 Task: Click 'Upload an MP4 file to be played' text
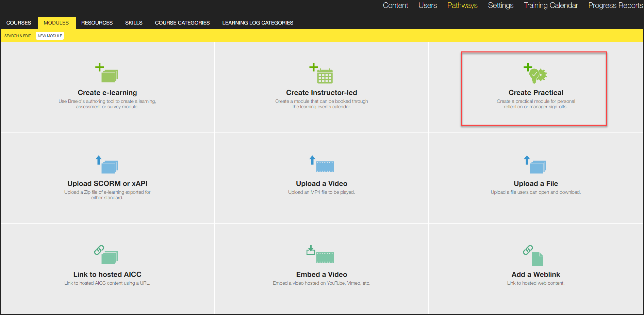pos(321,192)
